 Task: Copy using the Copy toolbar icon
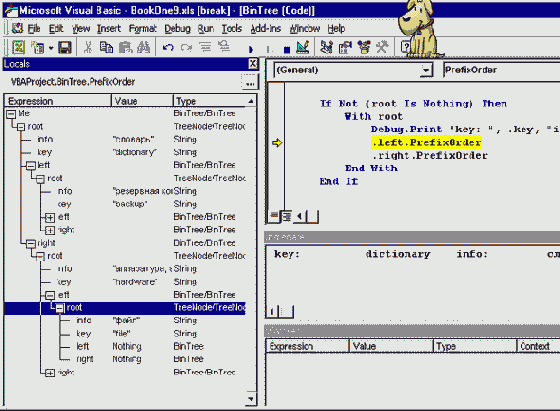coord(106,47)
